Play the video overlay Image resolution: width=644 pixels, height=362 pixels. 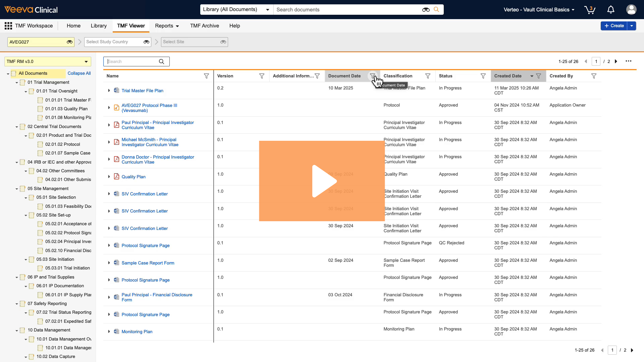(322, 181)
